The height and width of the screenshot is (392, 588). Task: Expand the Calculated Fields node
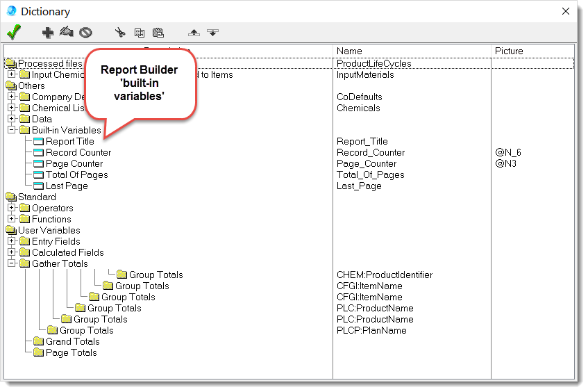(x=12, y=252)
